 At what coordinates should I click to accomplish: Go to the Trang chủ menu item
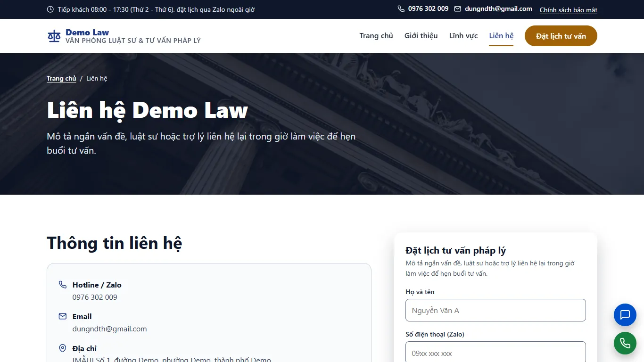click(376, 36)
